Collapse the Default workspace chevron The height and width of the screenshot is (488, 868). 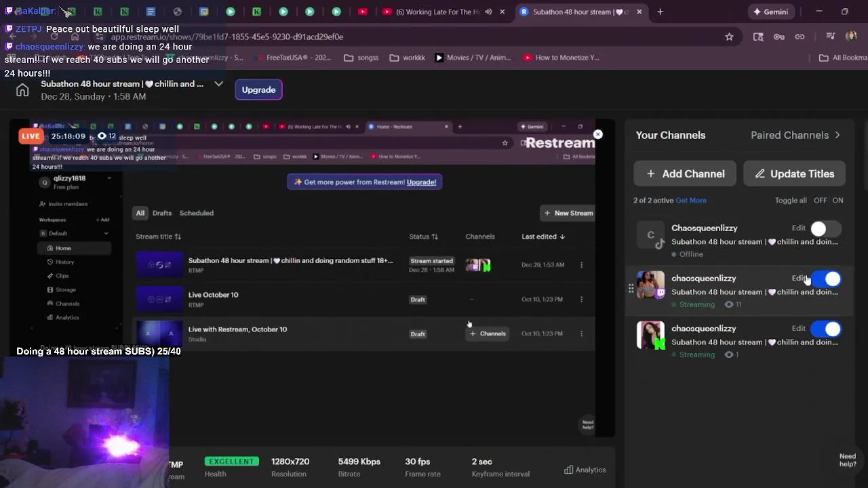point(106,234)
